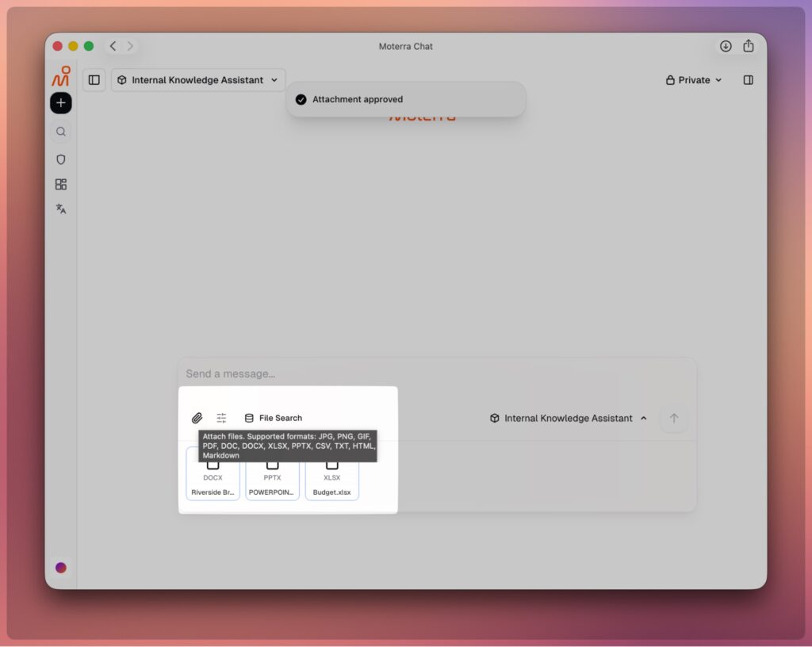Click the paperclip attach files icon
Screen dimensions: 812x647
point(197,418)
